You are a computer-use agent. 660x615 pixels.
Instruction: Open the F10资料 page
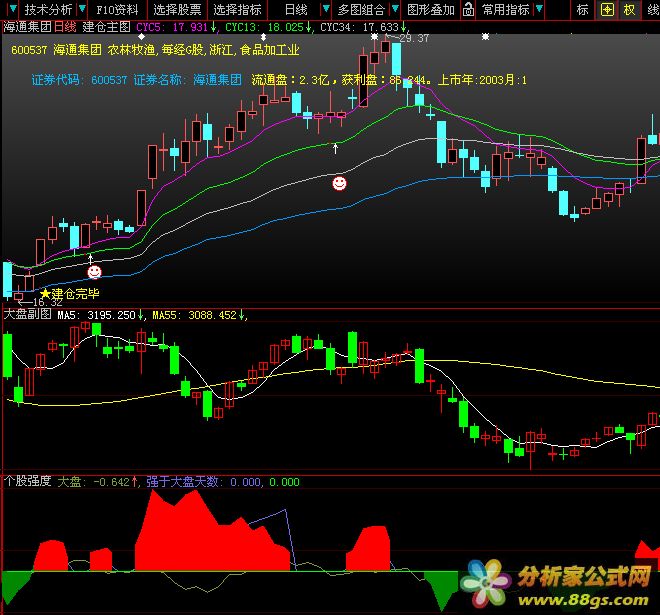[x=117, y=9]
